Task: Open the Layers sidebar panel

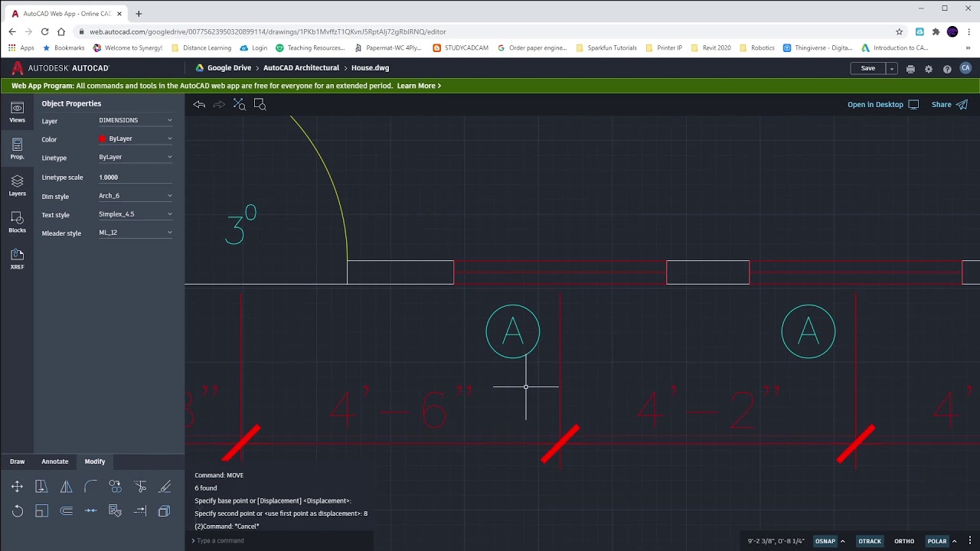Action: (x=17, y=185)
